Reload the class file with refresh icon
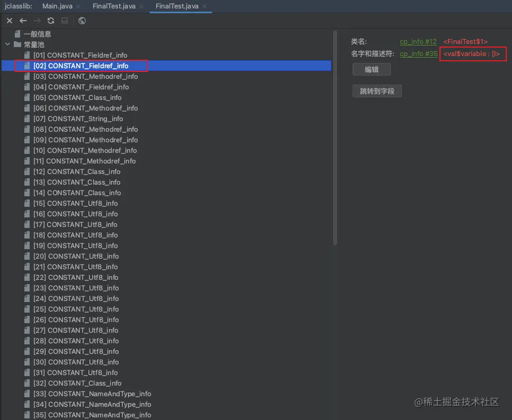512x420 pixels. [x=51, y=21]
